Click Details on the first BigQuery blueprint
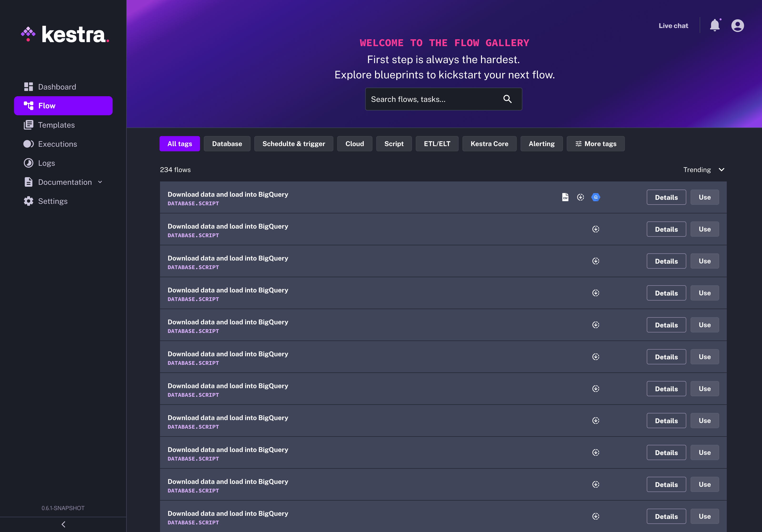Viewport: 762px width, 532px height. tap(666, 197)
